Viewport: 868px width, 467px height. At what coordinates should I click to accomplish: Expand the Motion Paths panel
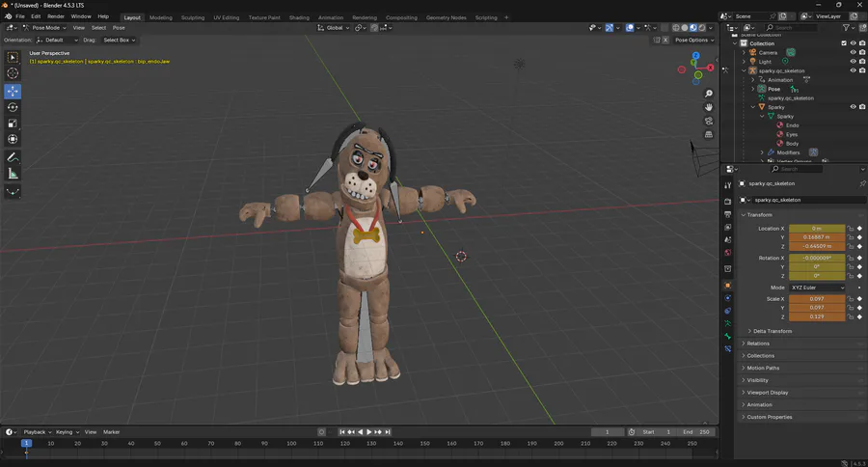(761, 368)
